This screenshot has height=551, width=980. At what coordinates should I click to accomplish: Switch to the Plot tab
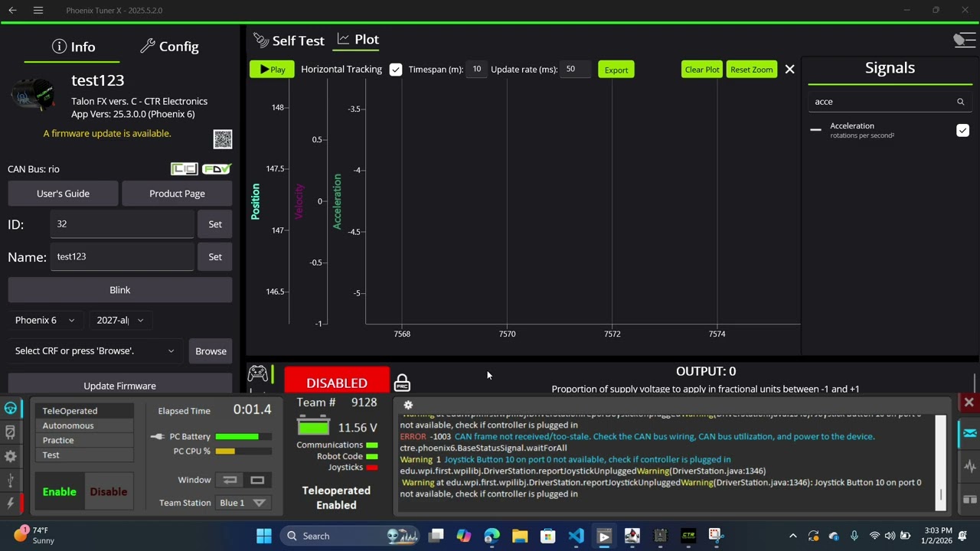click(358, 40)
